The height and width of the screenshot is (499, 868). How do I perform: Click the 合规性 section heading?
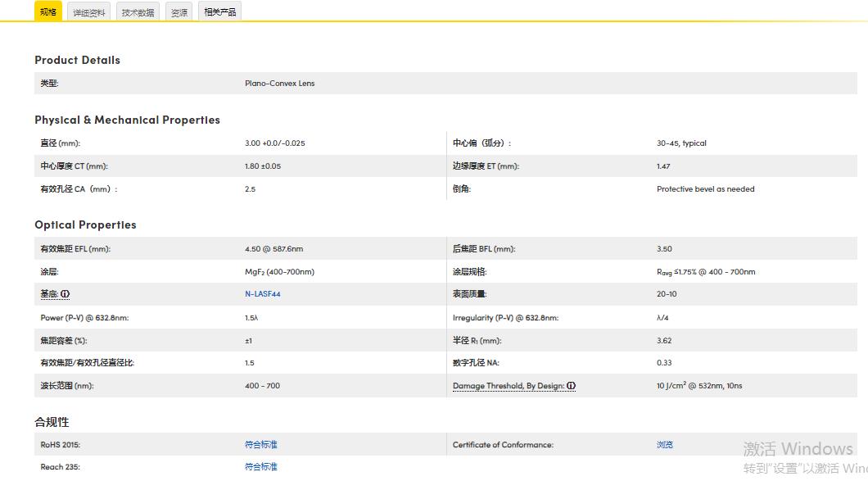point(52,422)
